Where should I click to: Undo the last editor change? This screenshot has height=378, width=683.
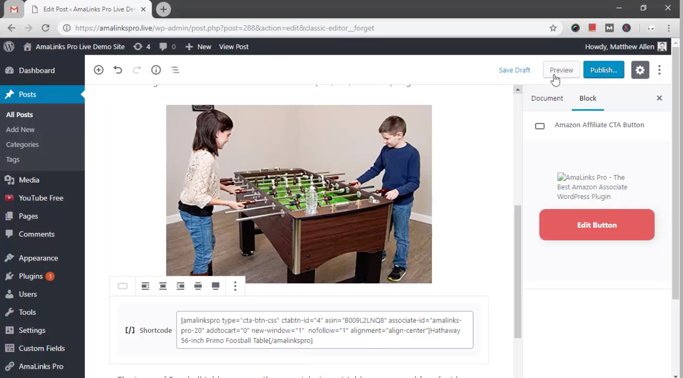click(118, 70)
